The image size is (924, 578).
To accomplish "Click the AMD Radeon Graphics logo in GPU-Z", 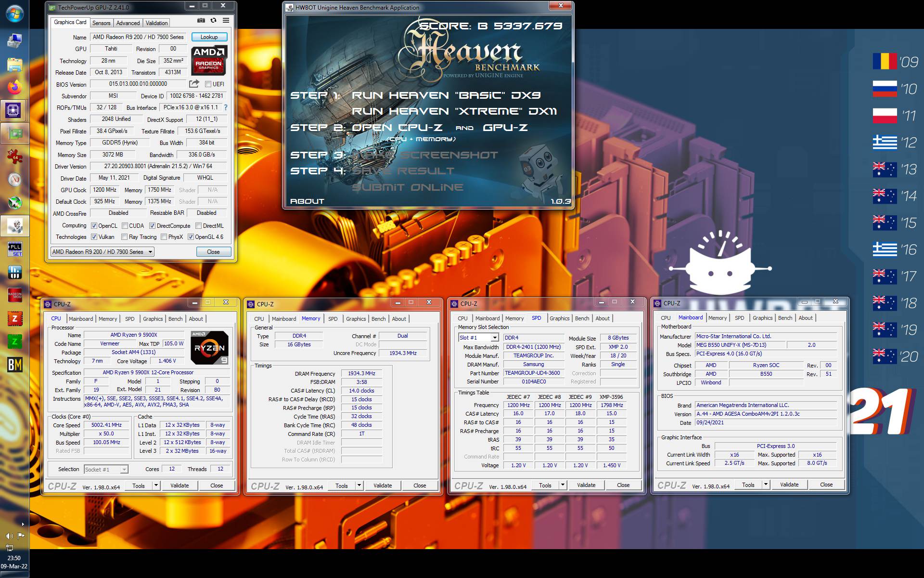I will pos(209,60).
